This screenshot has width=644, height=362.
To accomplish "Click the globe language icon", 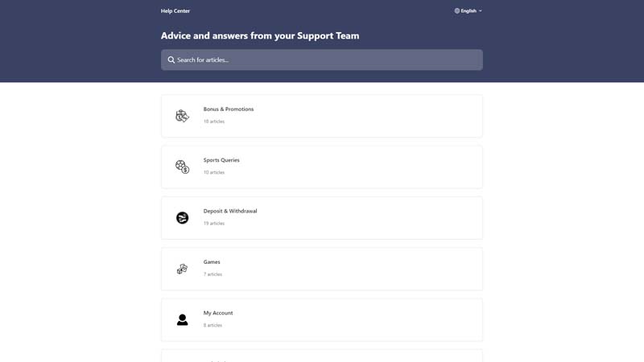I will pos(457,11).
